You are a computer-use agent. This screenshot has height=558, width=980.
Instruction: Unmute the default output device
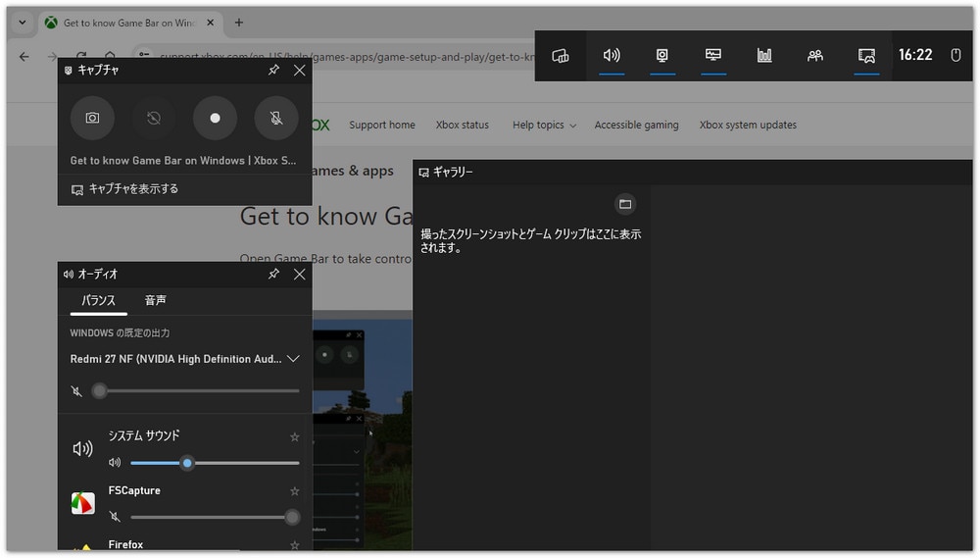(76, 391)
